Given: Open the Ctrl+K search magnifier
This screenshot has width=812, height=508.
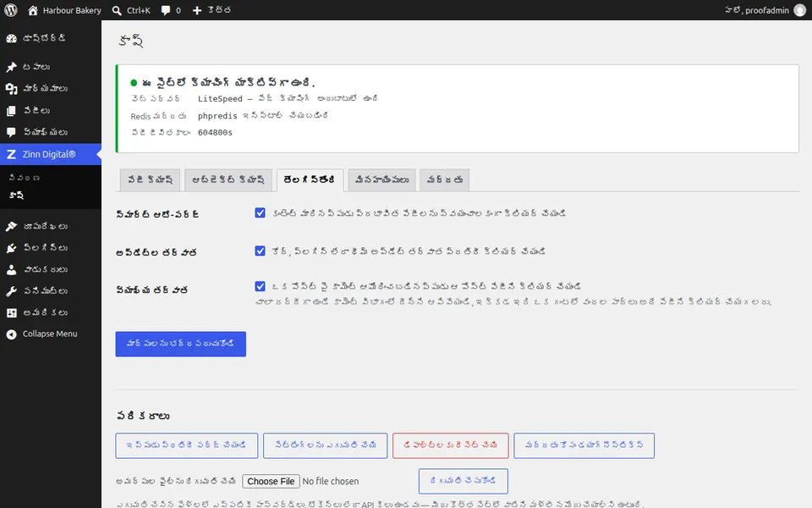Looking at the screenshot, I should pyautogui.click(x=117, y=10).
